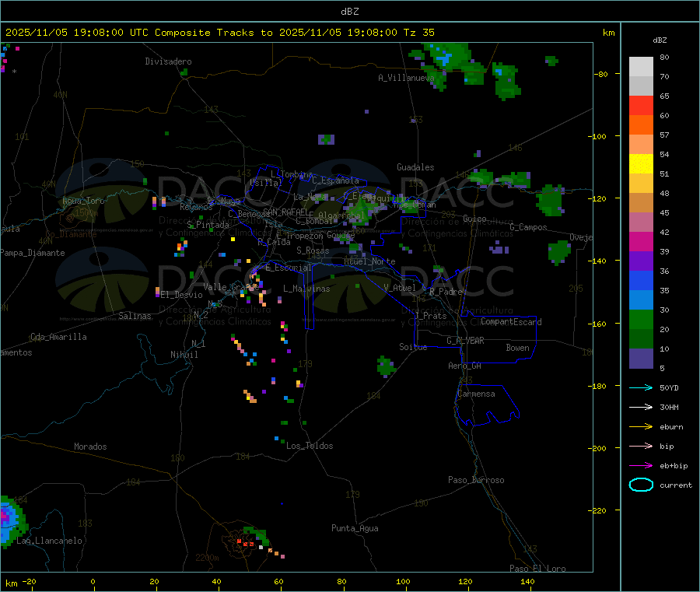Screen dimensions: 700x592
Task: Click the Lag.Llancanelo label
Action: 50,541
